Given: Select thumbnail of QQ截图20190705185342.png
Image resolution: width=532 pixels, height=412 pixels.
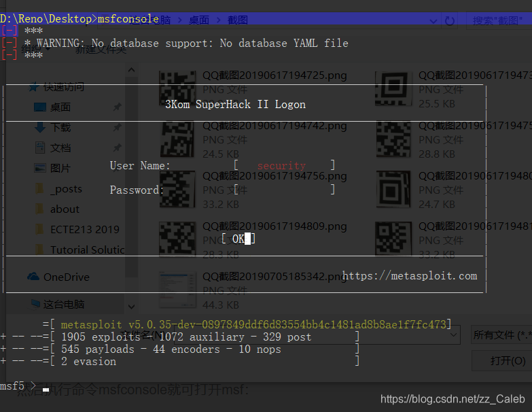Looking at the screenshot, I should (x=177, y=290).
